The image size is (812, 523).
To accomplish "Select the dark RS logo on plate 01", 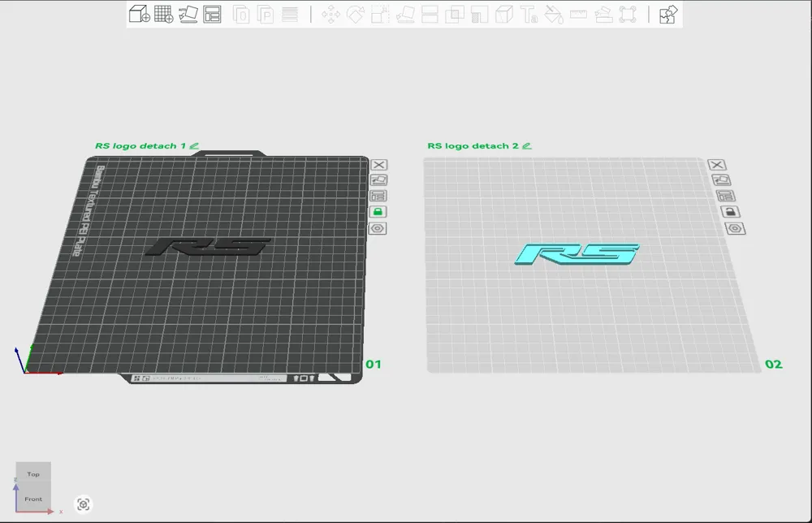I will 208,247.
